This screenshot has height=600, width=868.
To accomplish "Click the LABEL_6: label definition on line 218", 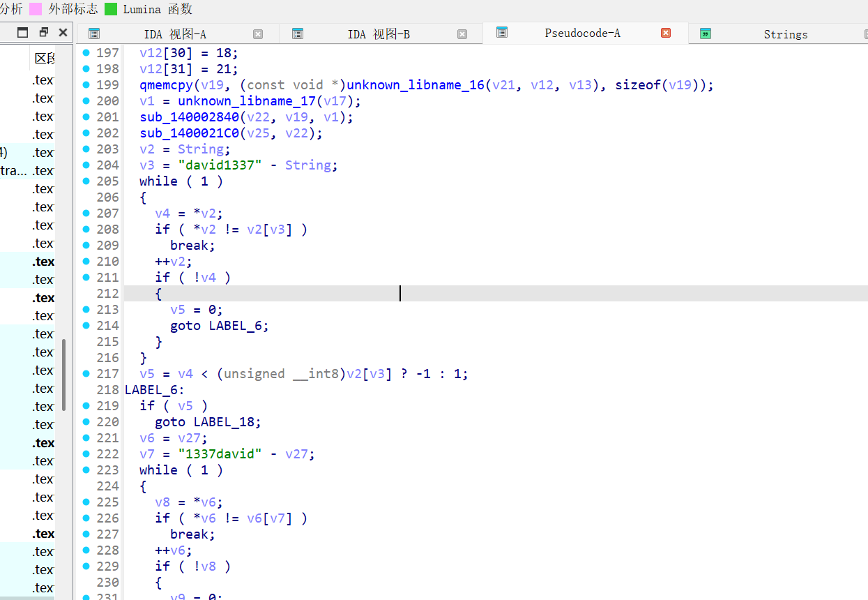I will click(x=155, y=390).
